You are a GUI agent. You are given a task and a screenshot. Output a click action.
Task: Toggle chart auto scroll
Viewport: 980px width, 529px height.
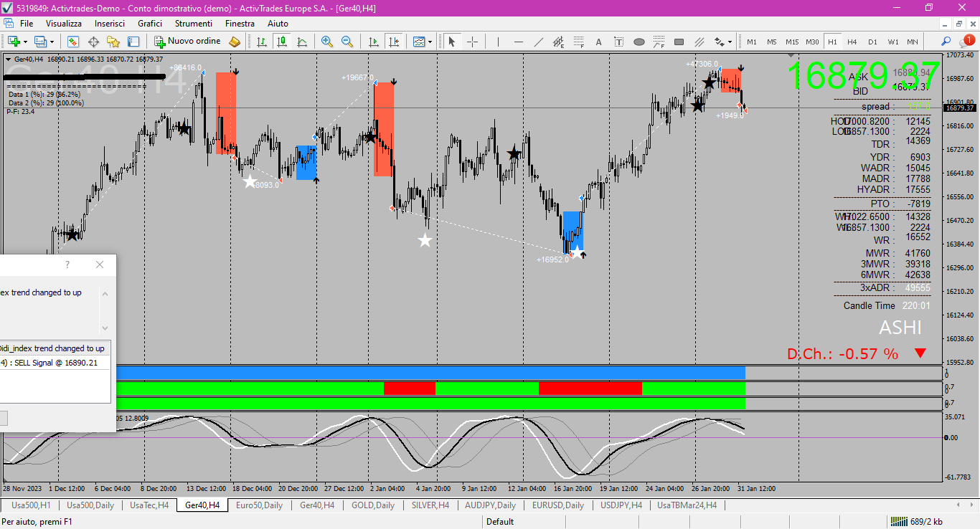point(373,42)
